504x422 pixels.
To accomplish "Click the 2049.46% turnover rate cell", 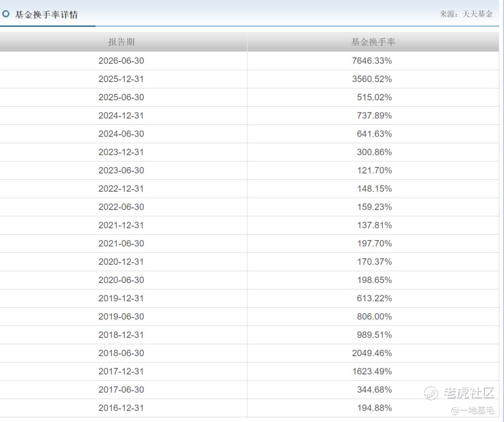I will coord(372,353).
